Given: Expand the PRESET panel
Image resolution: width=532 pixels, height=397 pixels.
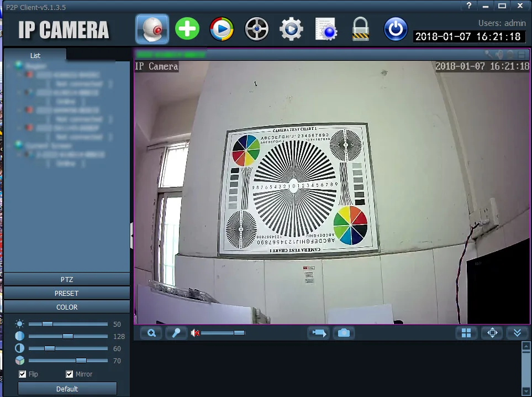Looking at the screenshot, I should coord(67,293).
